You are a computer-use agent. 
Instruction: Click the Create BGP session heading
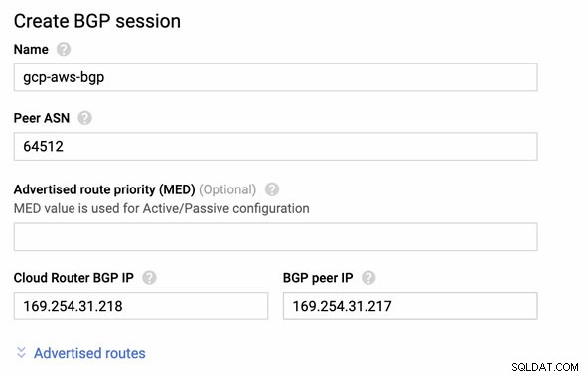pos(97,21)
